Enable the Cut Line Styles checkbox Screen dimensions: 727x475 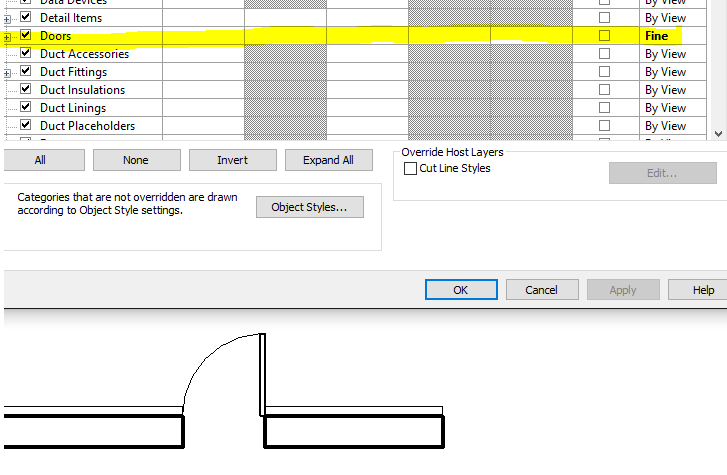(x=410, y=169)
